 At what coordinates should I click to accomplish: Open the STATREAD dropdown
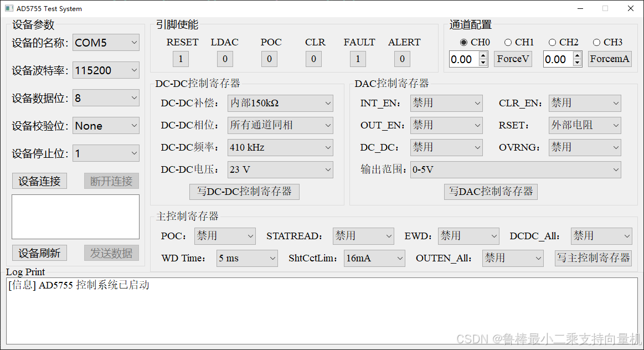coord(363,236)
